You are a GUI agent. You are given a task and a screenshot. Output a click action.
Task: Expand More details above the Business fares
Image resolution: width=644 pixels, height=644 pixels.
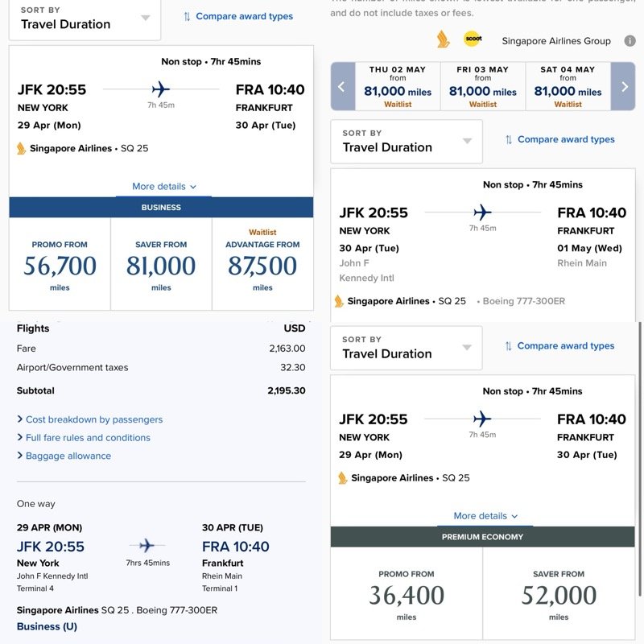pos(164,187)
